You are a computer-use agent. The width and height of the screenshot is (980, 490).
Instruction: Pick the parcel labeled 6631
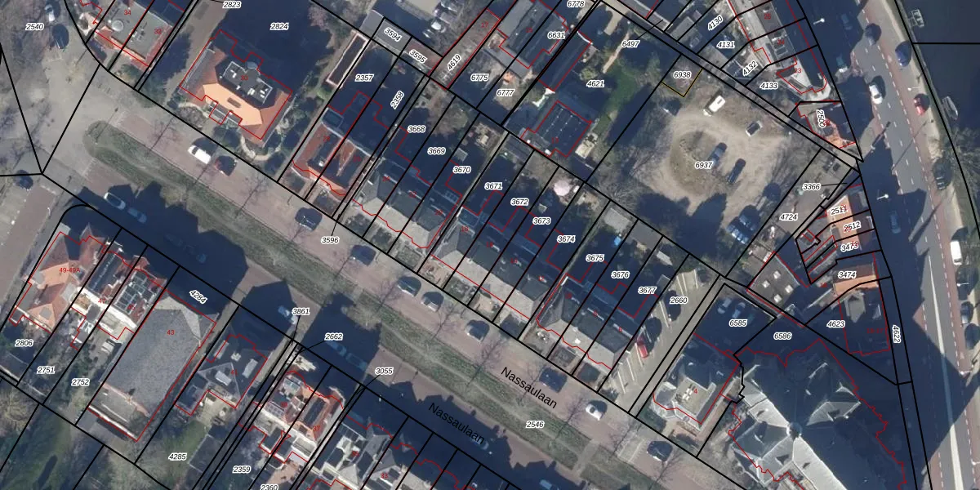pos(556,35)
